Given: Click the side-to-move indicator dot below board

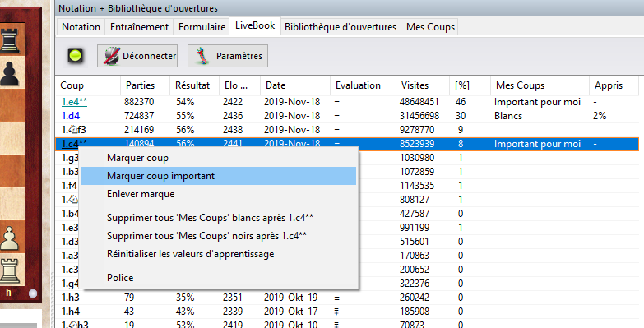Looking at the screenshot, I should [33, 293].
